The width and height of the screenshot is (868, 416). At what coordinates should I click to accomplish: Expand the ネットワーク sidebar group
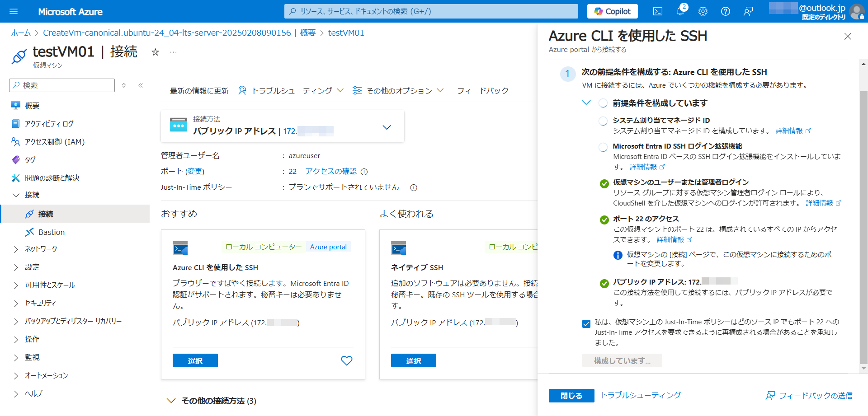[16, 249]
